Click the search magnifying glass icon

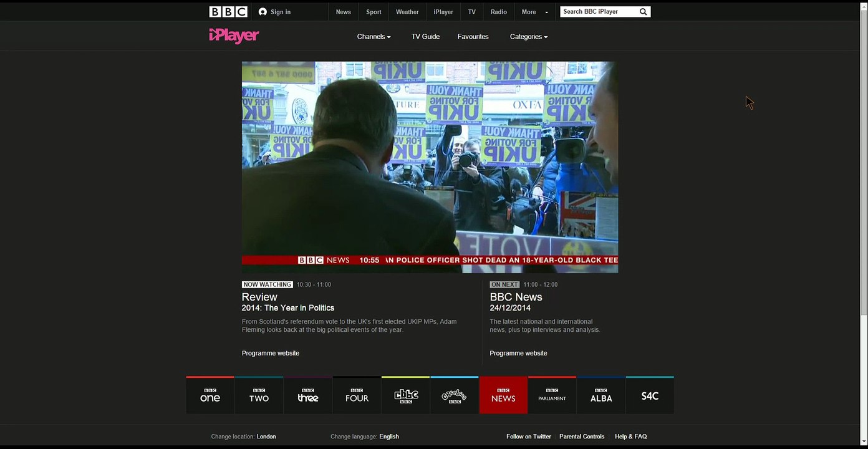click(x=643, y=12)
